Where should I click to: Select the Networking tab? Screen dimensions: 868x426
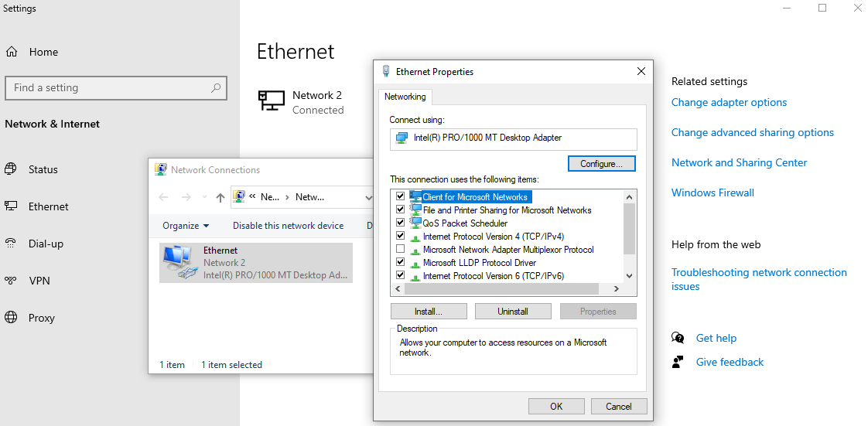[405, 97]
